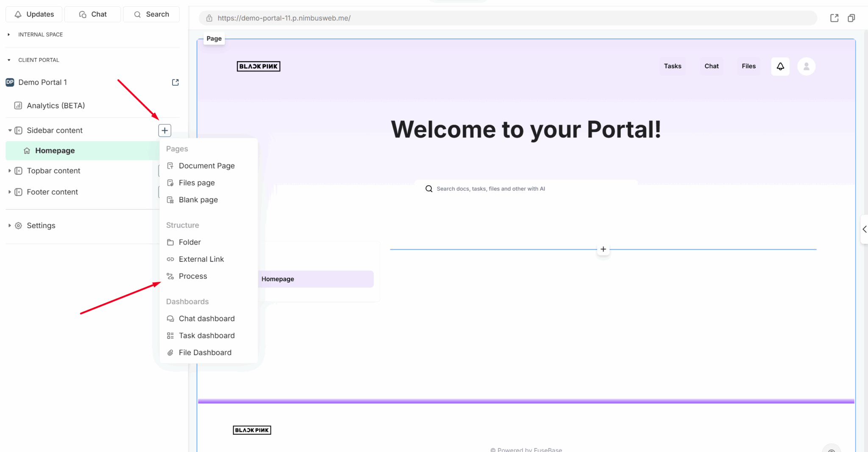The width and height of the screenshot is (868, 452).
Task: Expand the Settings section
Action: (10, 225)
